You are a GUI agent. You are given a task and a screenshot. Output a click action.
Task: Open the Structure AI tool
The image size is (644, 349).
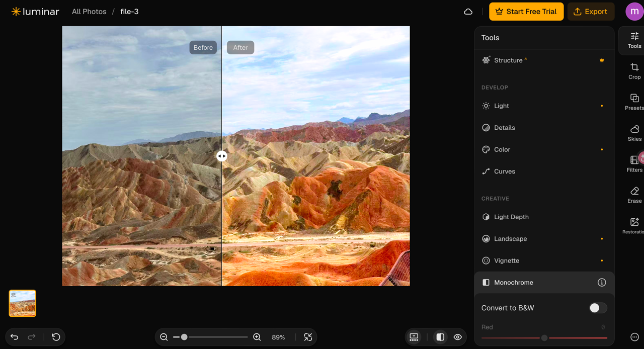point(544,60)
